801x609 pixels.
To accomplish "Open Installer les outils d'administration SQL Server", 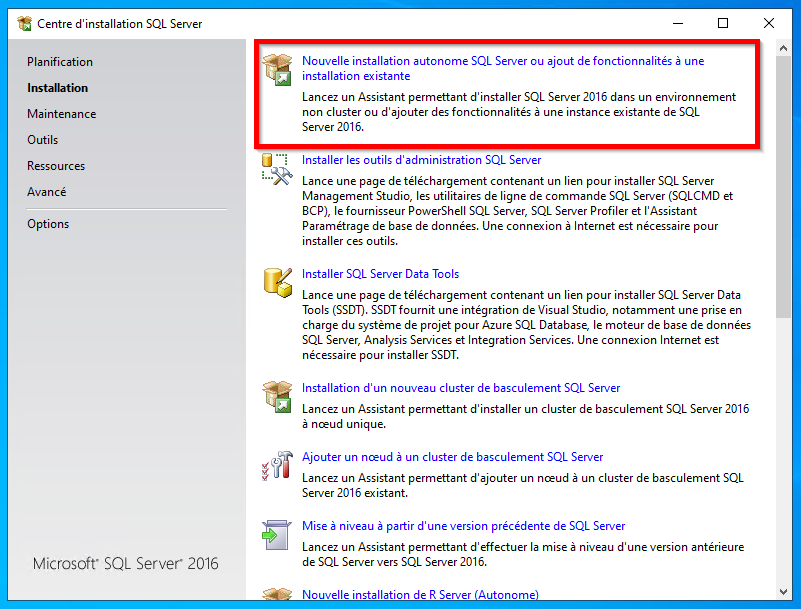I will click(421, 160).
